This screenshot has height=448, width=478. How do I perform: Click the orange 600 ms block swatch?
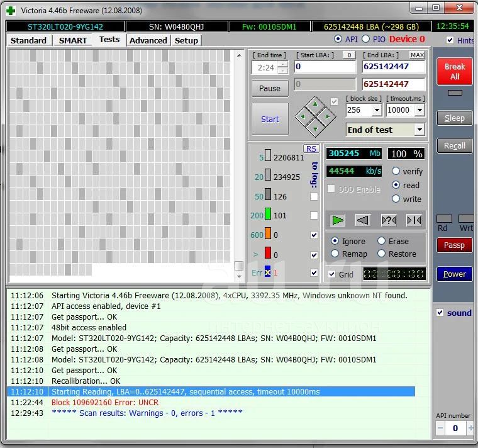268,233
